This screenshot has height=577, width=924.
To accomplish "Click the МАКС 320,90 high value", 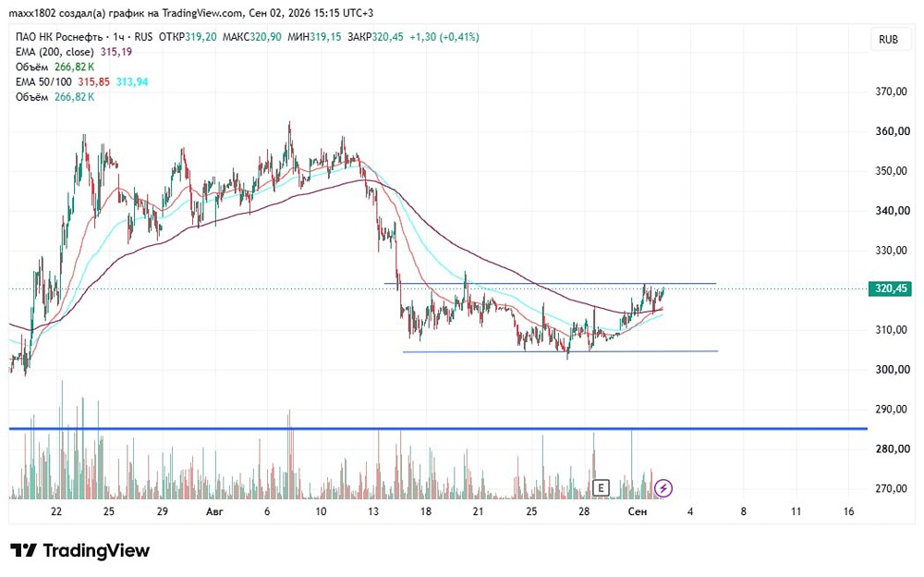I will [x=251, y=37].
